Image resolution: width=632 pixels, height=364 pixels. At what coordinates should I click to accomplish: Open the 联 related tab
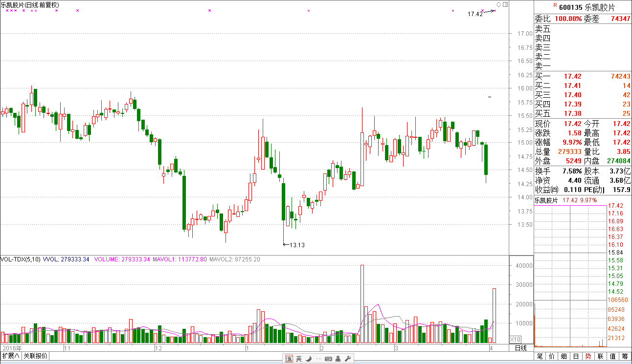click(x=600, y=357)
